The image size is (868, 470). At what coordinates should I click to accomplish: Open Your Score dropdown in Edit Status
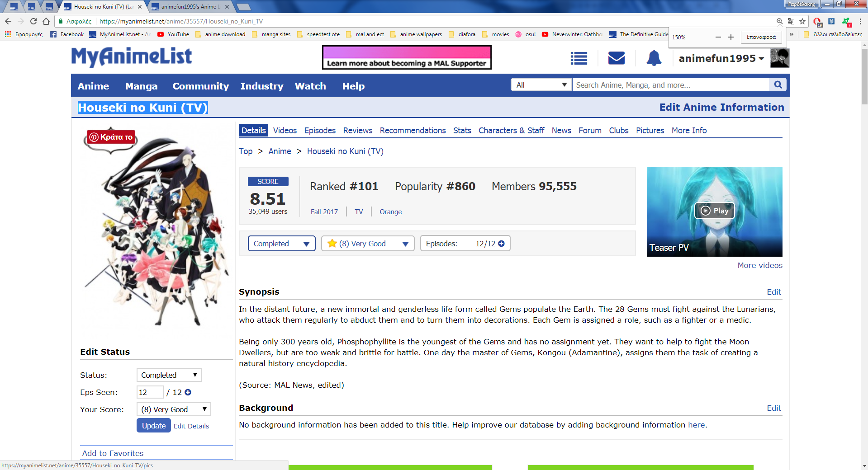click(x=173, y=409)
